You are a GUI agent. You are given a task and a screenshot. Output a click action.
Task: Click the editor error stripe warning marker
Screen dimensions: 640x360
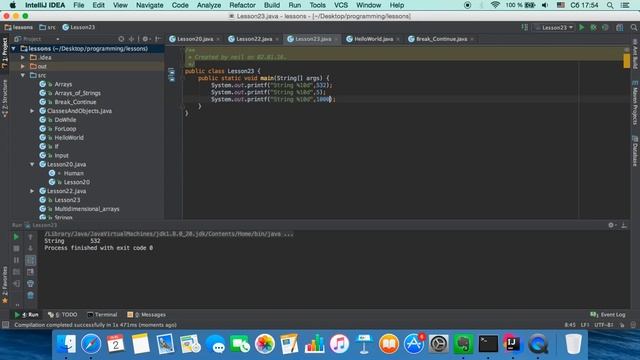627,62
